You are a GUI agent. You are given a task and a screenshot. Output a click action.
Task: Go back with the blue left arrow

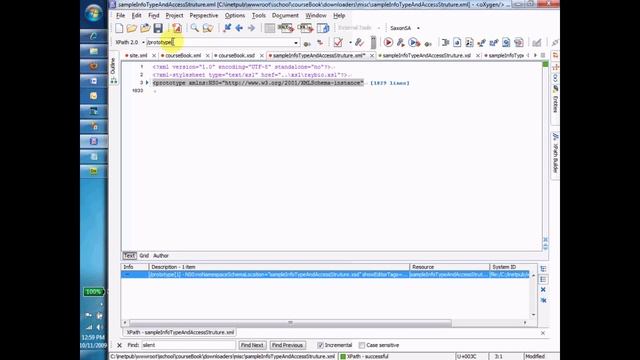tap(239, 28)
